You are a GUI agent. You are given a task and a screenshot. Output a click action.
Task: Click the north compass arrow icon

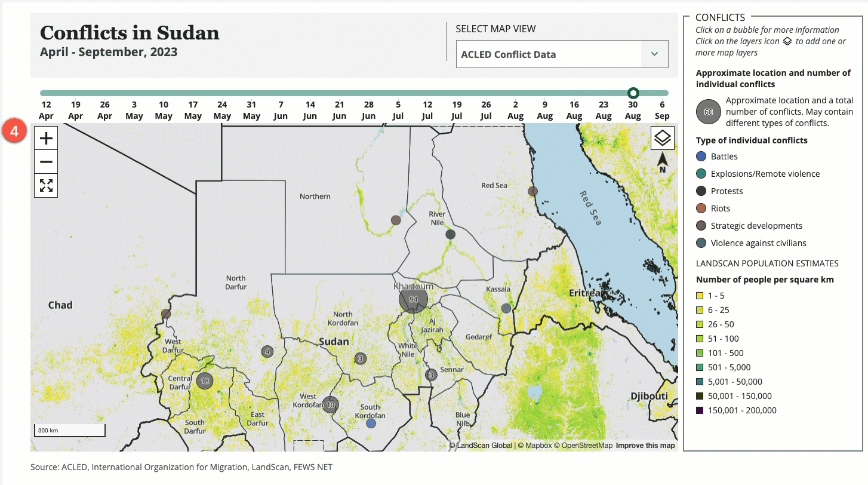pyautogui.click(x=663, y=162)
